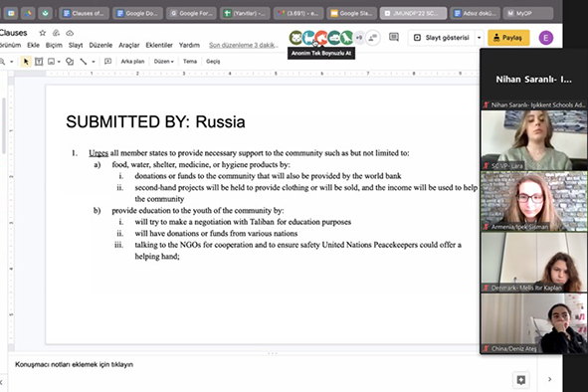Open the Düzenle menu
The height and width of the screenshot is (392, 588).
100,46
